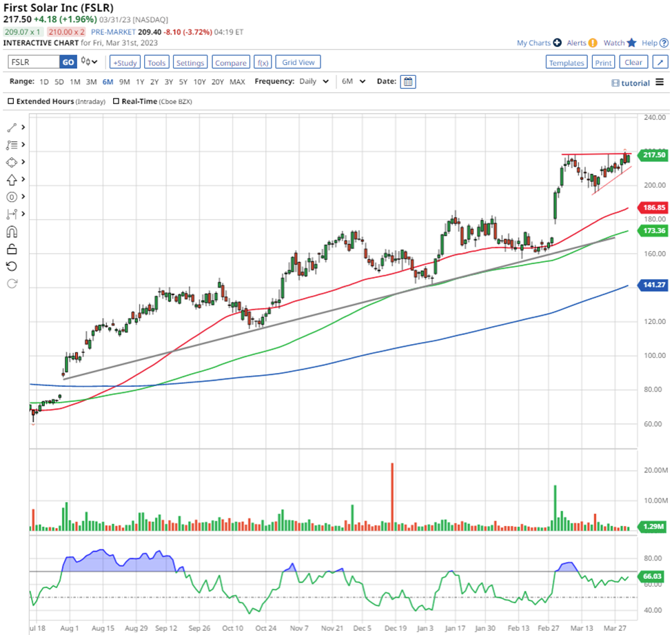Click the green 173.36 moving average label
672x635 pixels.
(x=653, y=231)
